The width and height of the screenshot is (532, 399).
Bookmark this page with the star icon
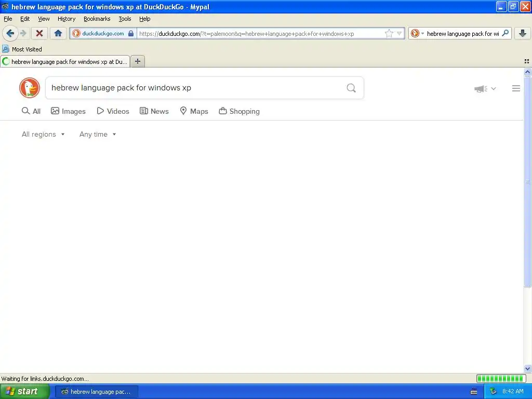pos(389,33)
